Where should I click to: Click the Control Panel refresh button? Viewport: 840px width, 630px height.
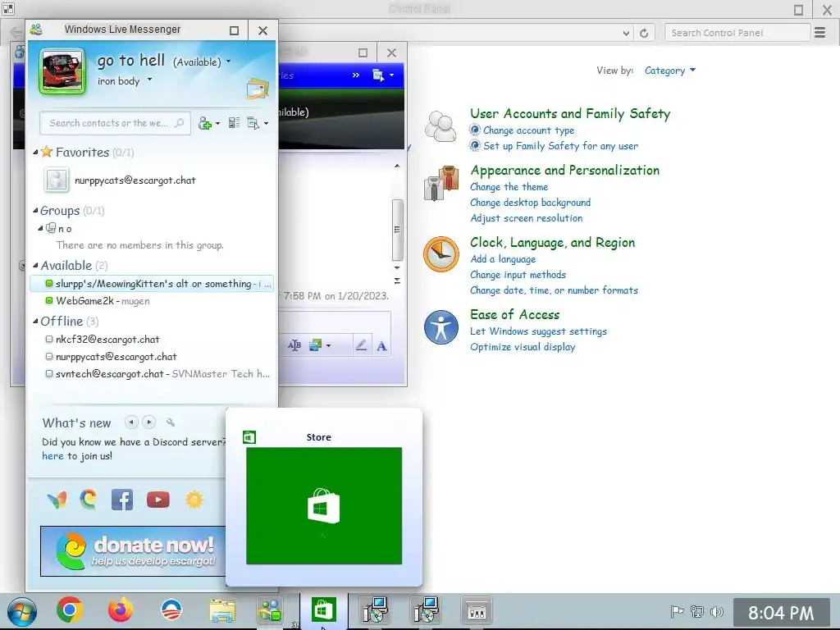(644, 33)
